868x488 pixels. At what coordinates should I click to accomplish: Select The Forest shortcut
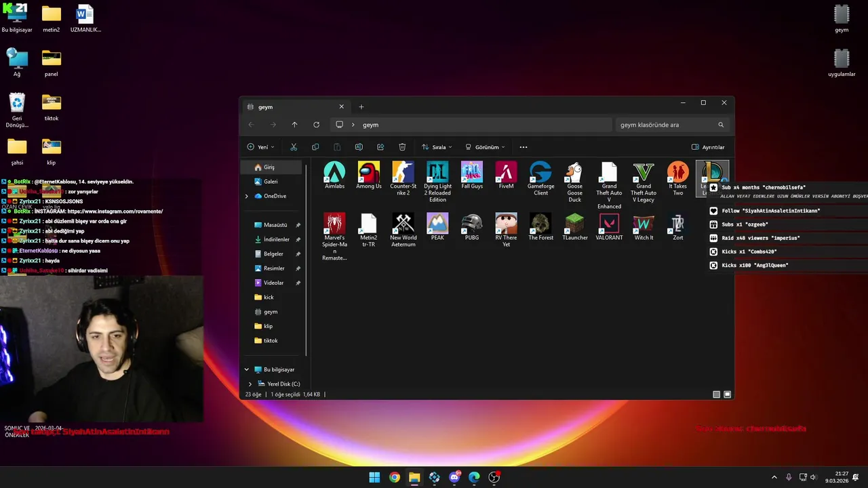(540, 227)
